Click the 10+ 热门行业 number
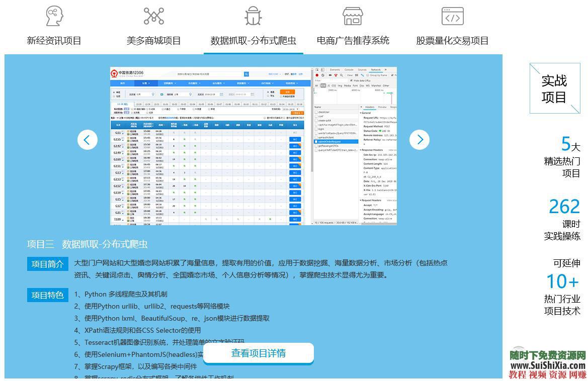 coord(562,281)
